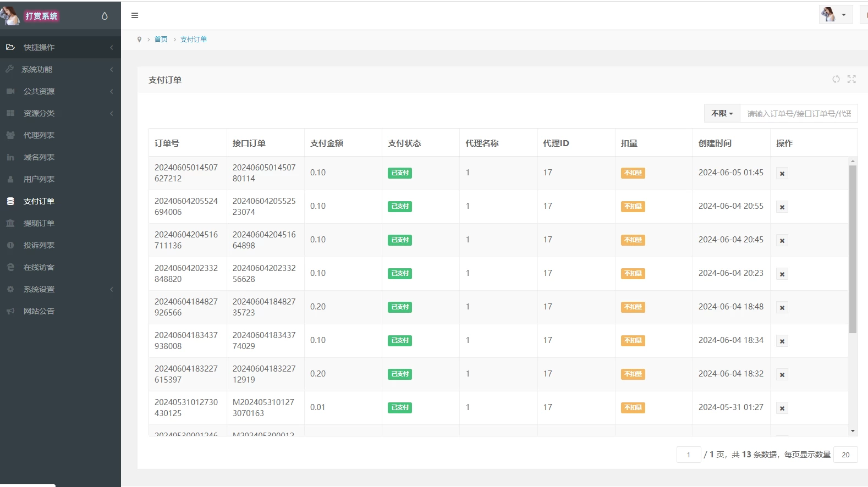This screenshot has height=487, width=868.
Task: Click the 首页 breadcrumb link
Action: coord(161,40)
